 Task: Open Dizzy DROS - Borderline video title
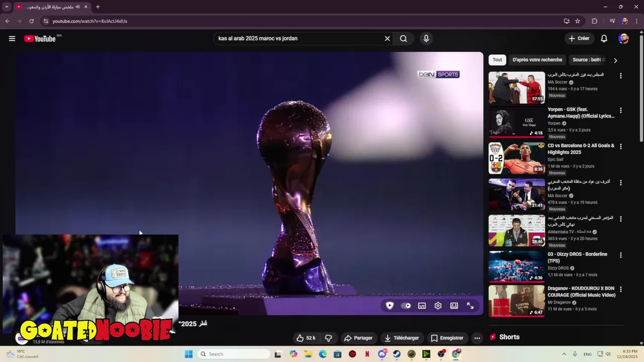click(x=578, y=257)
